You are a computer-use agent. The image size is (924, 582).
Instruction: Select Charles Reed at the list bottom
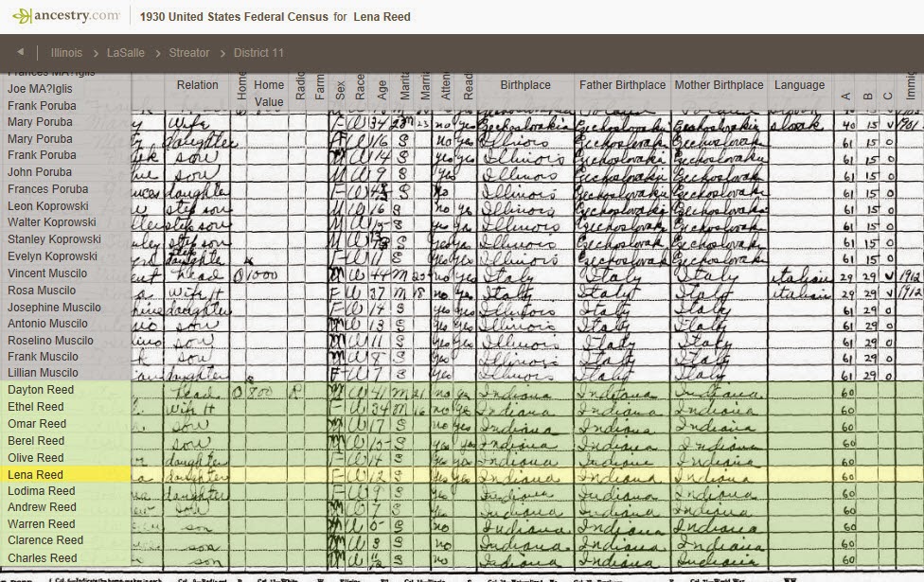[x=43, y=557]
